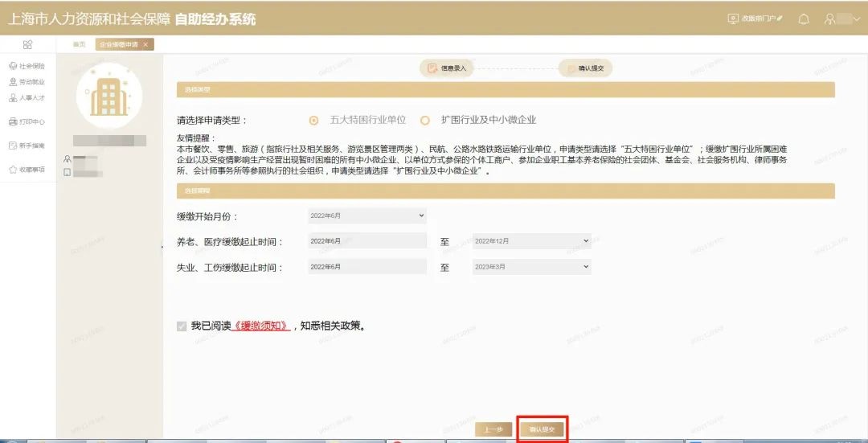Open the 人事人才 sidebar section
The image size is (868, 443).
click(x=27, y=98)
